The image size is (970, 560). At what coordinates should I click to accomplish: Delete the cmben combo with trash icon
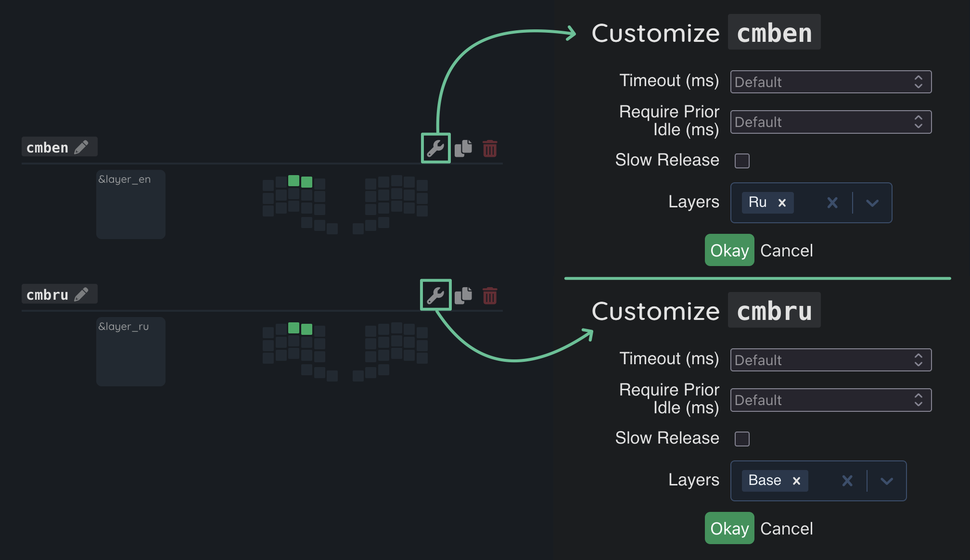click(490, 148)
